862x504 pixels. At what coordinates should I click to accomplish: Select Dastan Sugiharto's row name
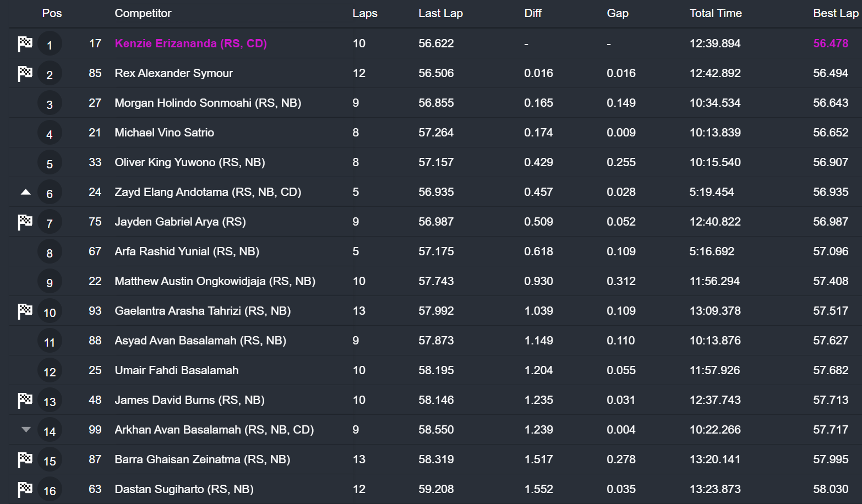click(184, 489)
